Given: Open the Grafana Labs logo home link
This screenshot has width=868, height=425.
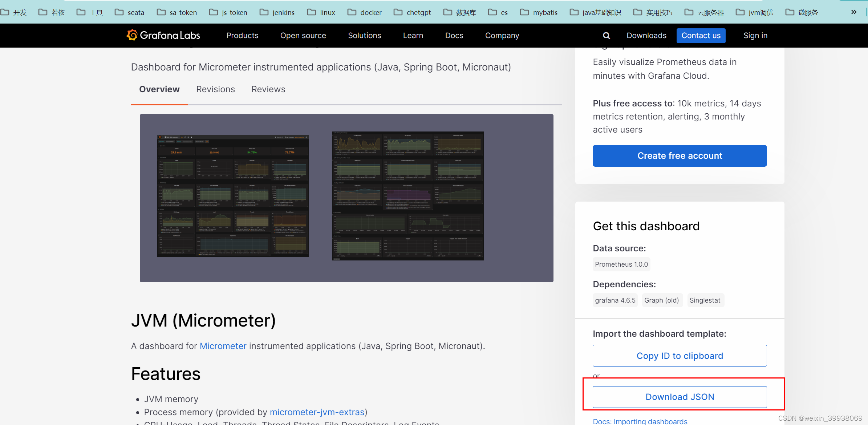Looking at the screenshot, I should (x=163, y=35).
